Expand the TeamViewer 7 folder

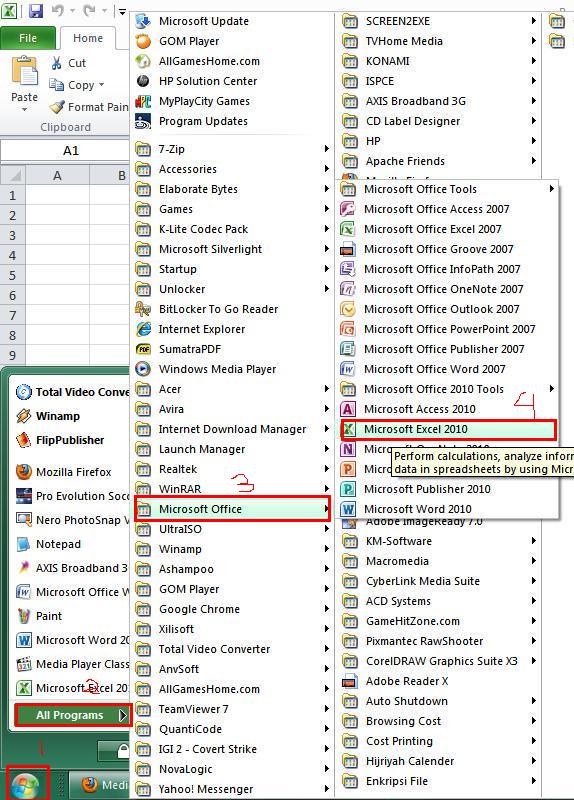(233, 709)
